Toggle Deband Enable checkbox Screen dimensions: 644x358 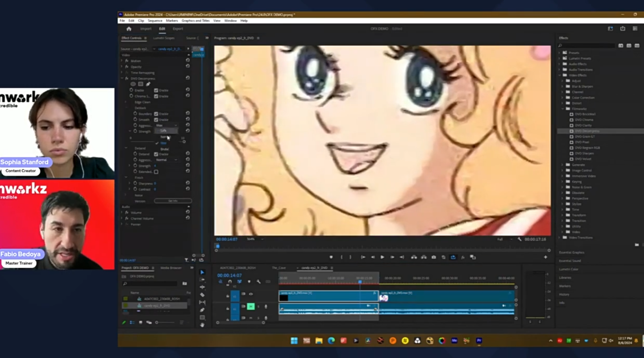(x=156, y=154)
